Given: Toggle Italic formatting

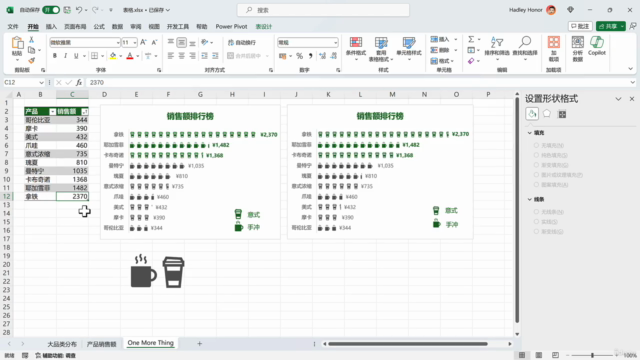Looking at the screenshot, I should point(65,56).
